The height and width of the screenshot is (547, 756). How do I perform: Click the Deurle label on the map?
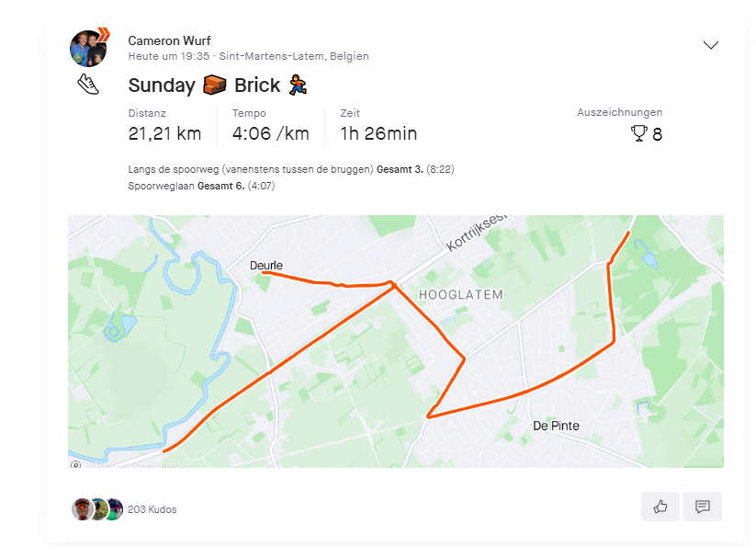(266, 266)
